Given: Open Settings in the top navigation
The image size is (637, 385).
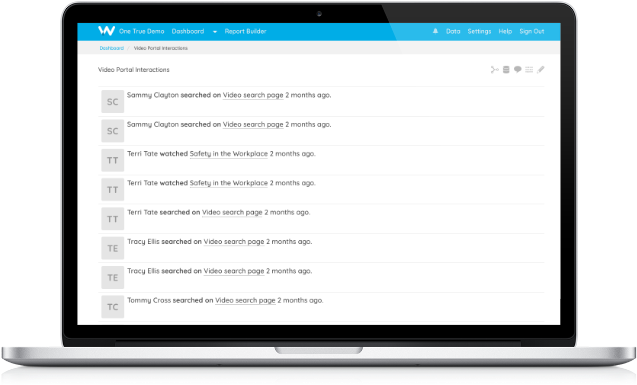Looking at the screenshot, I should point(479,31).
